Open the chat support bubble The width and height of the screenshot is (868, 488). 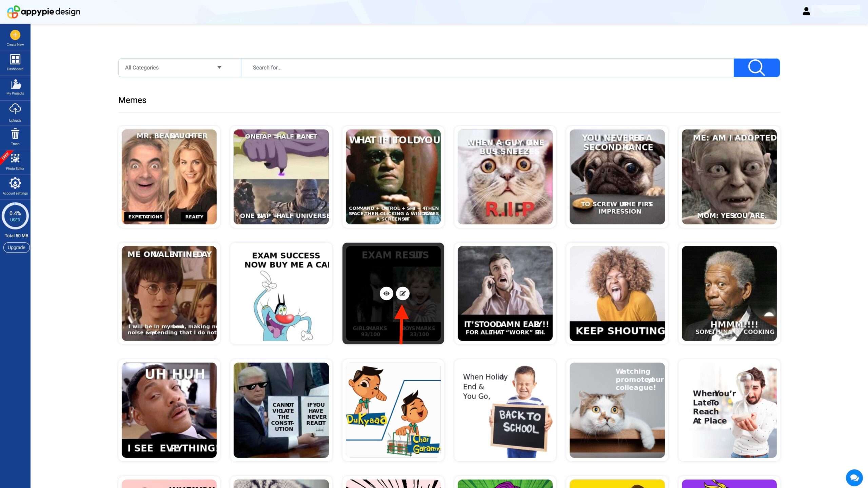tap(854, 477)
